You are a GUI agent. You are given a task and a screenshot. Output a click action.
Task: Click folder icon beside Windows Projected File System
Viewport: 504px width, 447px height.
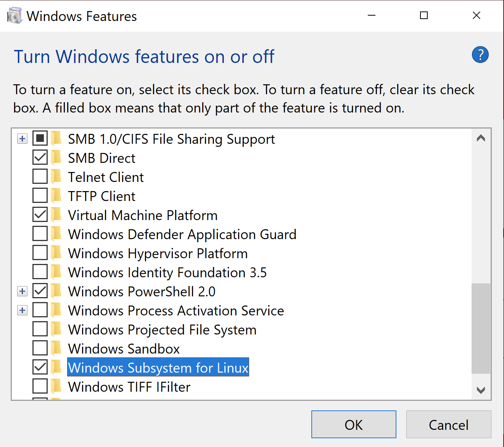pos(56,329)
